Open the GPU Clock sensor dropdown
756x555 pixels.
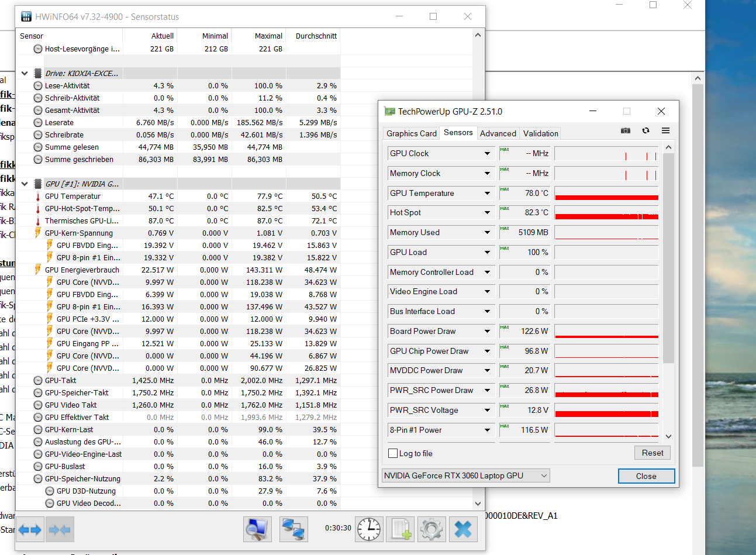[487, 154]
